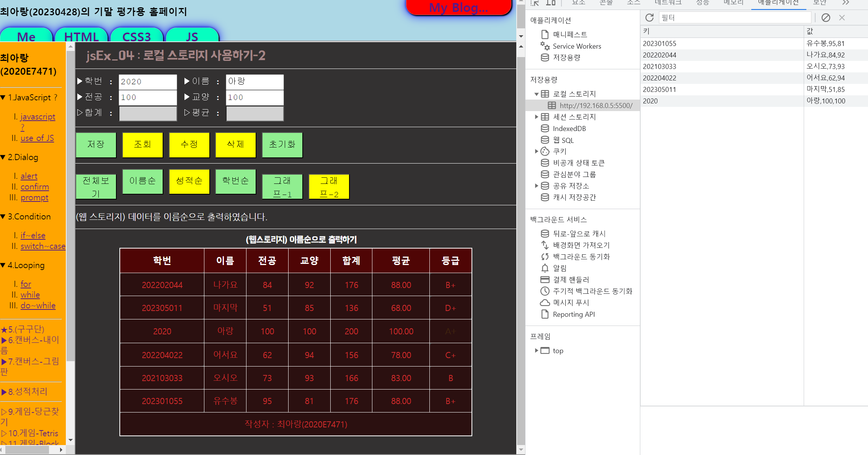The height and width of the screenshot is (455, 868).
Task: Open the confirm sidebar link
Action: (34, 187)
